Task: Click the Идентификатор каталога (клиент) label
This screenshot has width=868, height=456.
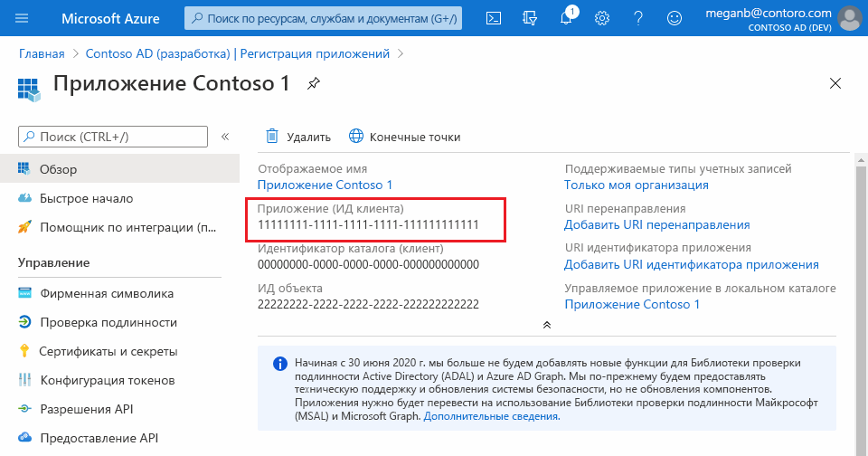Action: point(351,248)
